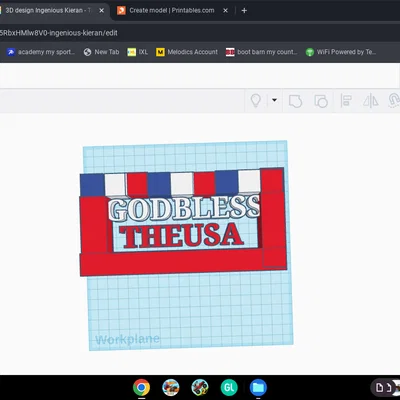Screen dimensions: 400x400
Task: Open the New Tab bookmark
Action: click(x=102, y=52)
